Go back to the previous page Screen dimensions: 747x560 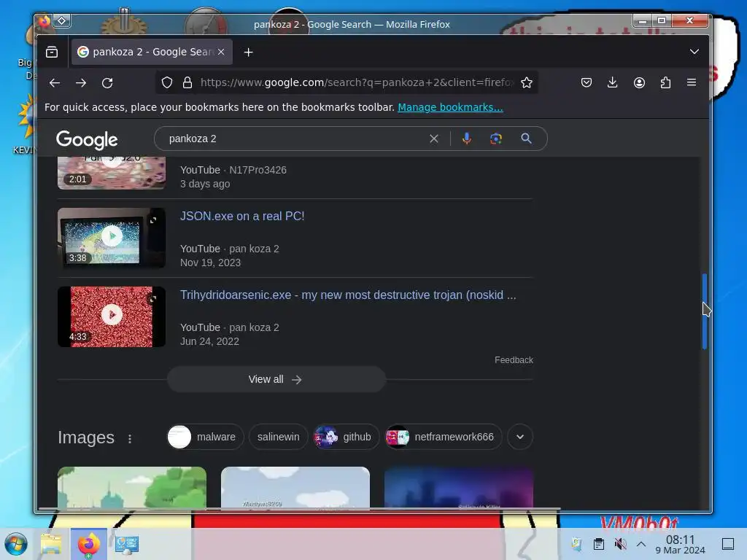pos(54,83)
